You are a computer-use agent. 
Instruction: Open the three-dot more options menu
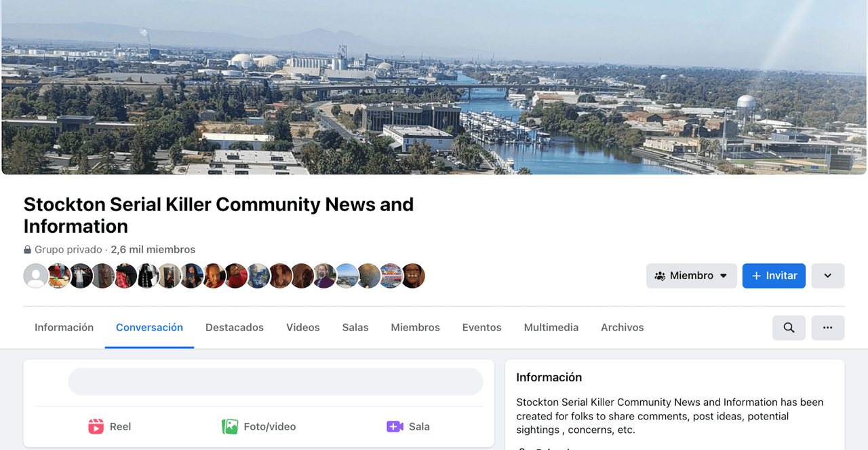coord(827,328)
